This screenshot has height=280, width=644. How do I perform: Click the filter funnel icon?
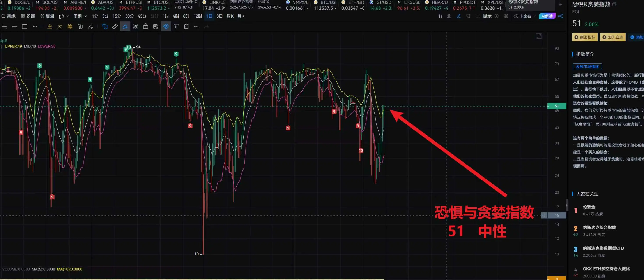pos(176,26)
